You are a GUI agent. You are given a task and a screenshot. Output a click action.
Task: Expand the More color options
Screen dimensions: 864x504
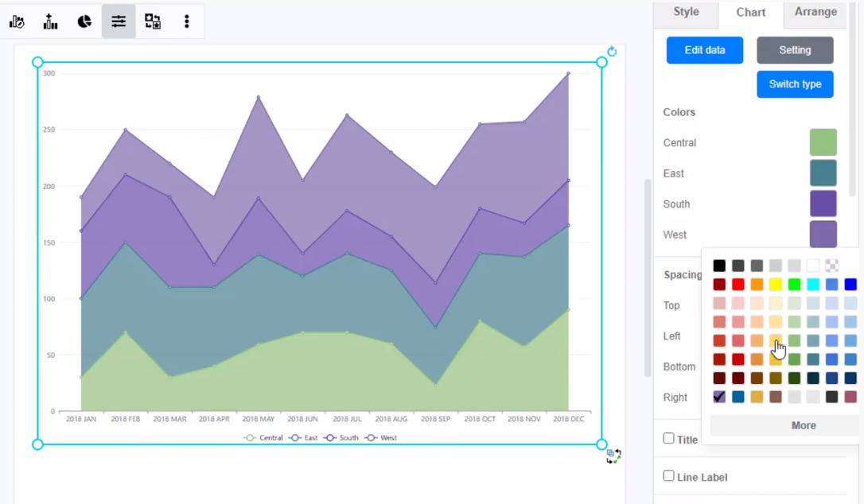[804, 425]
